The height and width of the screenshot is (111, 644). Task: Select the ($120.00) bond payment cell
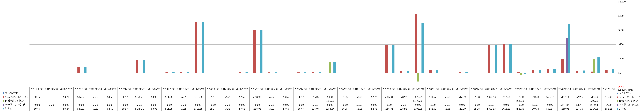(x=418, y=101)
